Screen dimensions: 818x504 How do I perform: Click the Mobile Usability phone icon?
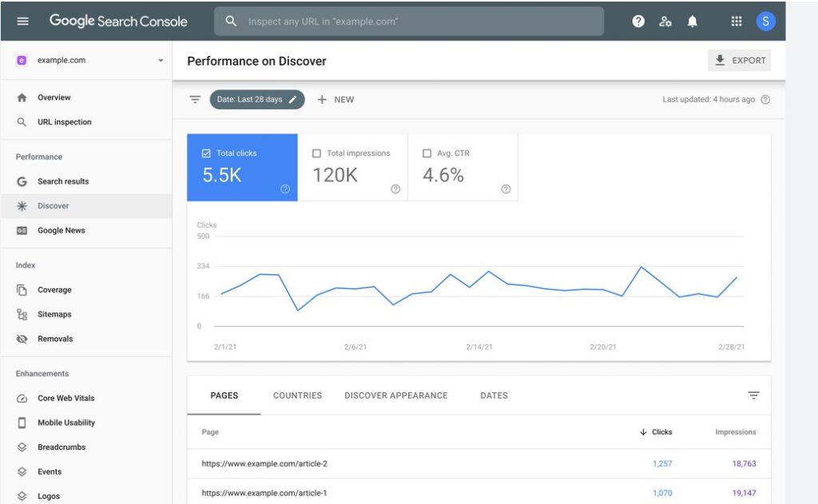click(x=22, y=423)
